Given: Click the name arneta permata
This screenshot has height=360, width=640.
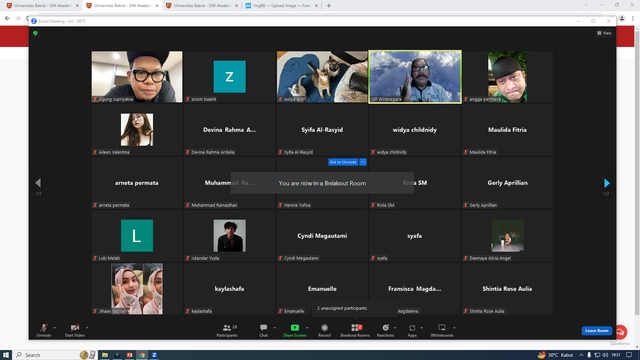Looking at the screenshot, I should (x=137, y=183).
